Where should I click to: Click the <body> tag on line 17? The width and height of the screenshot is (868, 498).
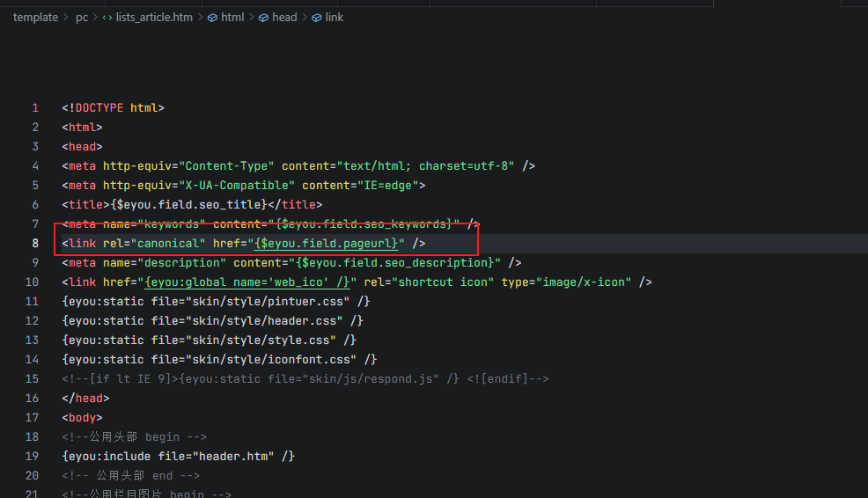coord(82,418)
